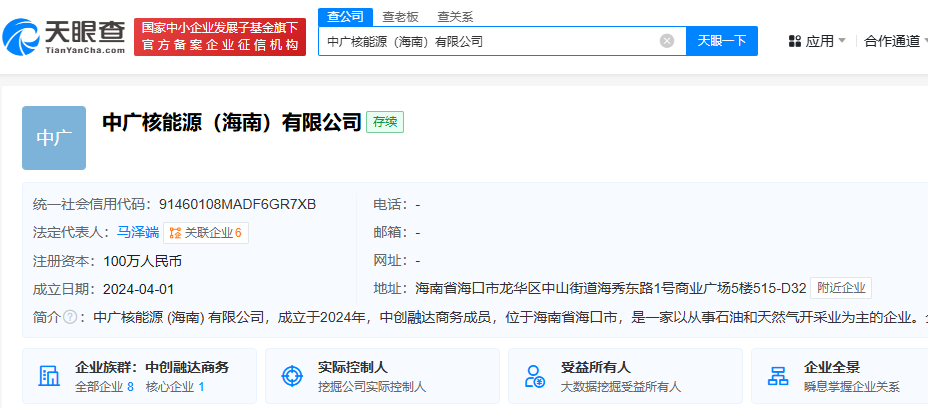This screenshot has height=408, width=928.
Task: Open 核心企业 1 link
Action: (175, 387)
